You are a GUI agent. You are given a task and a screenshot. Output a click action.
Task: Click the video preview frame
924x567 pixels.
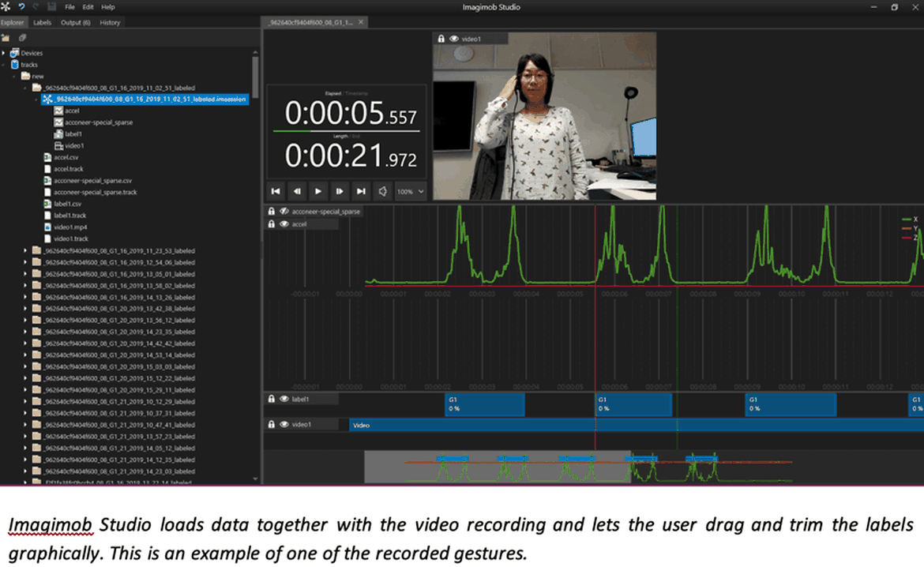(x=544, y=116)
